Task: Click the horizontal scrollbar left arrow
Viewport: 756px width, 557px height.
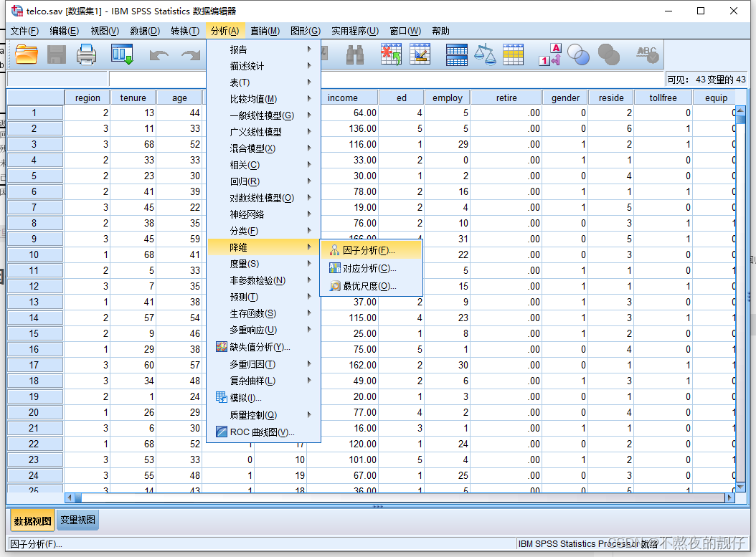Action: pyautogui.click(x=70, y=498)
